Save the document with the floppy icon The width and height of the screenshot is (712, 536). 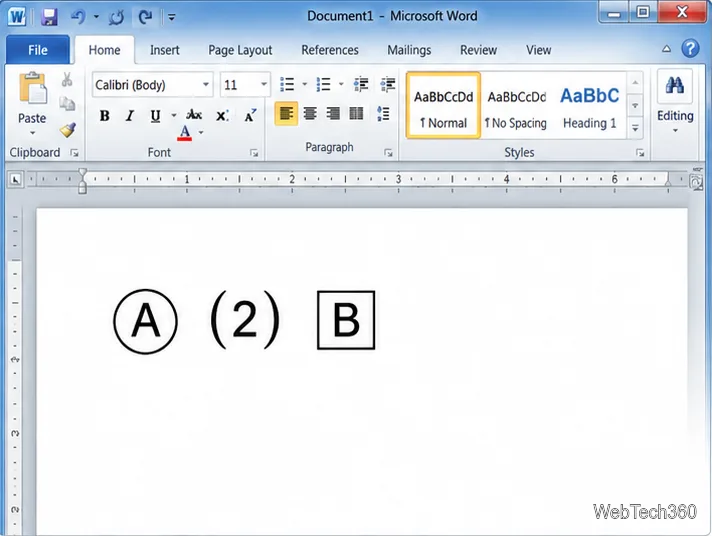tap(49, 17)
